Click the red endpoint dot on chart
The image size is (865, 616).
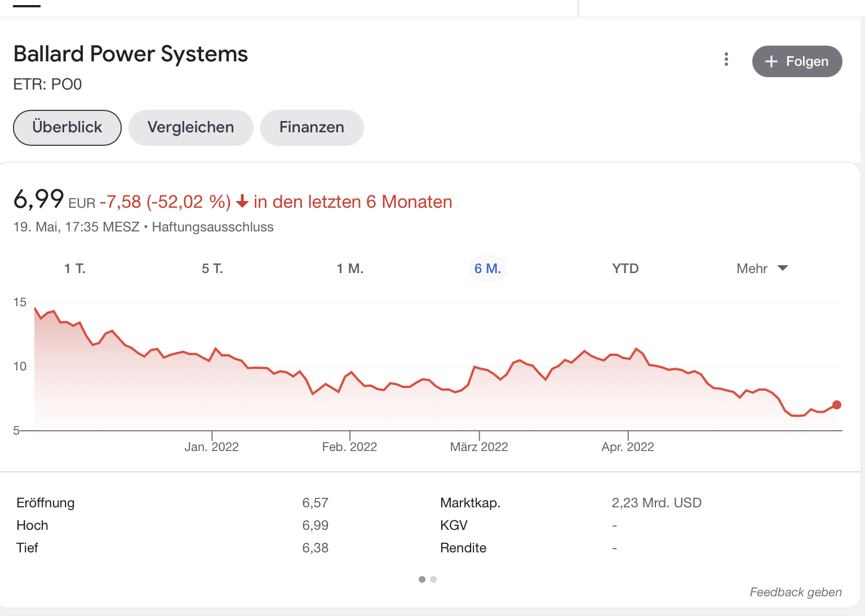point(836,405)
